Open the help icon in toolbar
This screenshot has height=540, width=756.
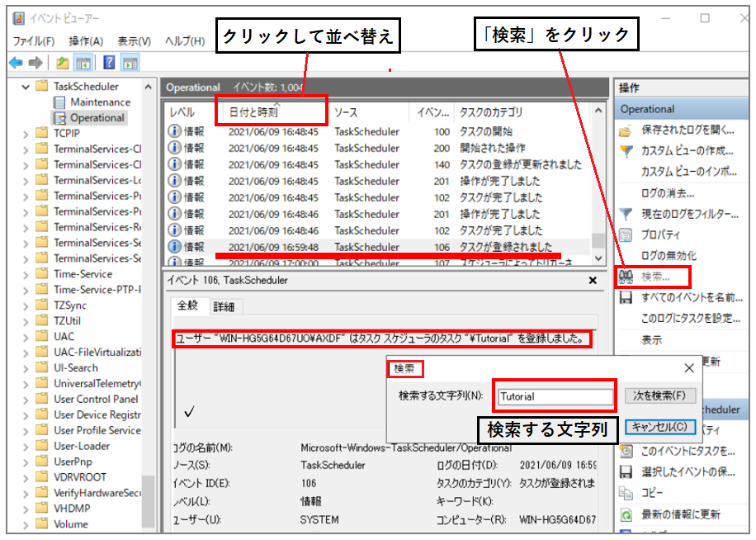click(110, 62)
